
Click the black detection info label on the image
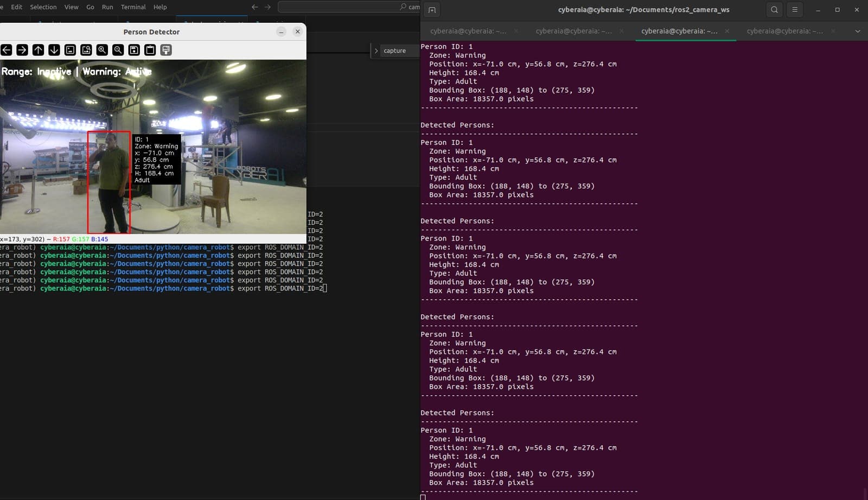tap(157, 160)
